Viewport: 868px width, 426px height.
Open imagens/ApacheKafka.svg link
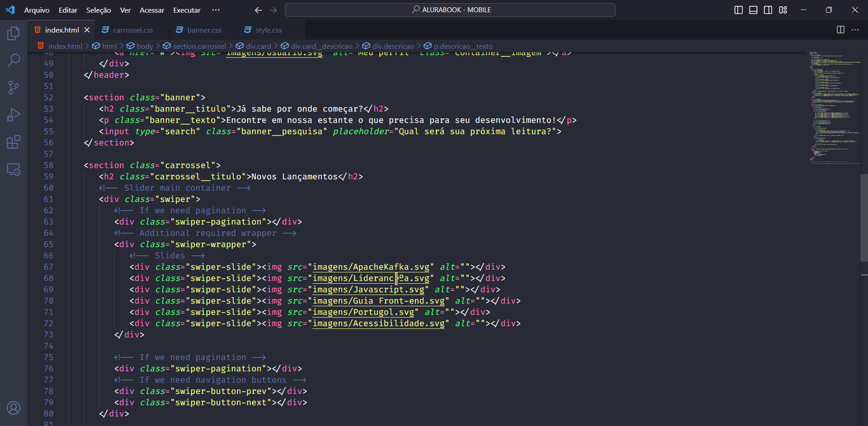(x=371, y=267)
